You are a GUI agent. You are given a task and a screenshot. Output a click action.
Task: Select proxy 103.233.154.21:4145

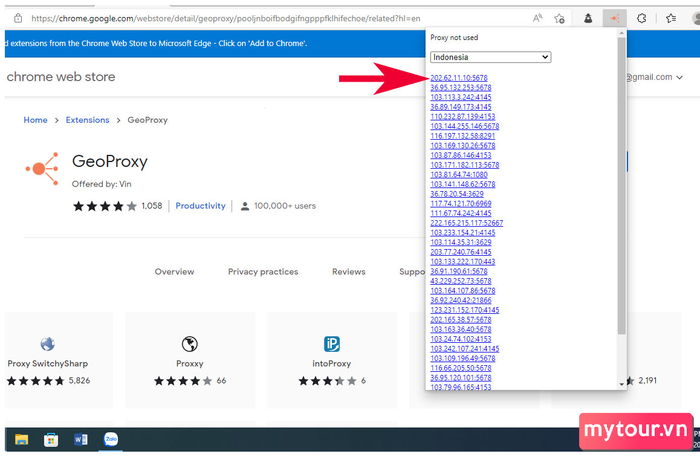click(x=462, y=233)
